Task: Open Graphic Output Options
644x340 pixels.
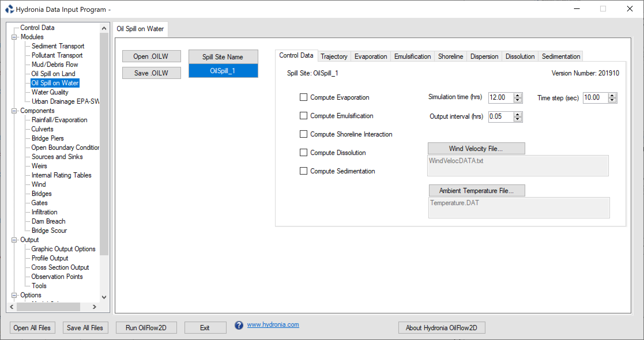Action: (63, 249)
